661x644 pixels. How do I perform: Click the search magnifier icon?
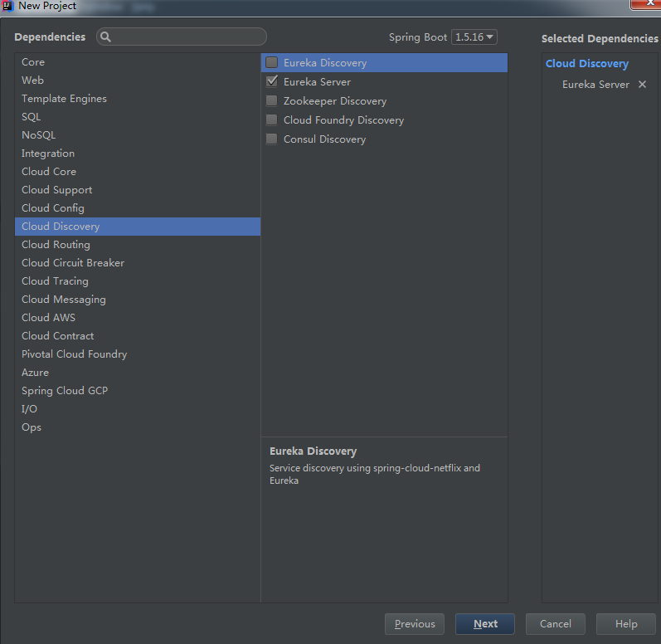[x=106, y=37]
